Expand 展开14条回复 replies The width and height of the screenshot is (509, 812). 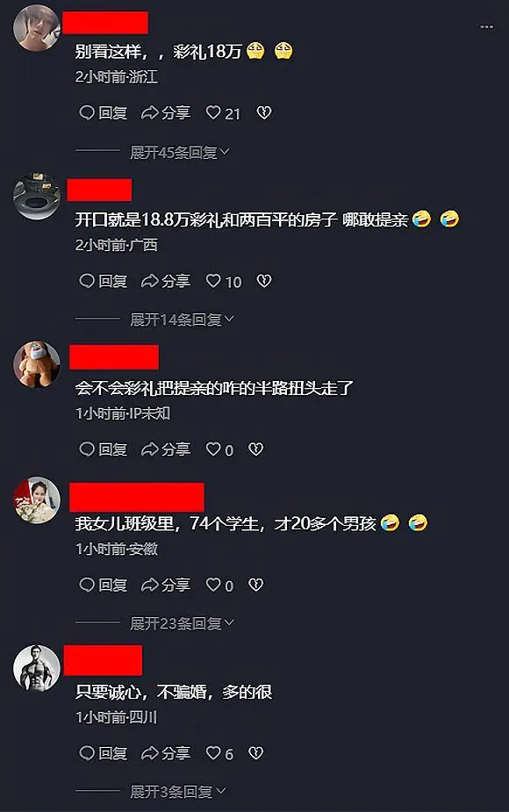182,320
